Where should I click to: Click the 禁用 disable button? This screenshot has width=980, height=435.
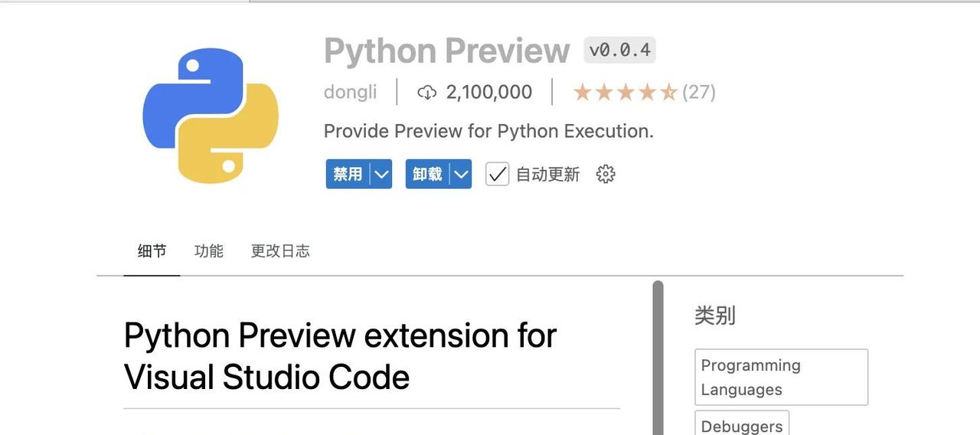(348, 175)
